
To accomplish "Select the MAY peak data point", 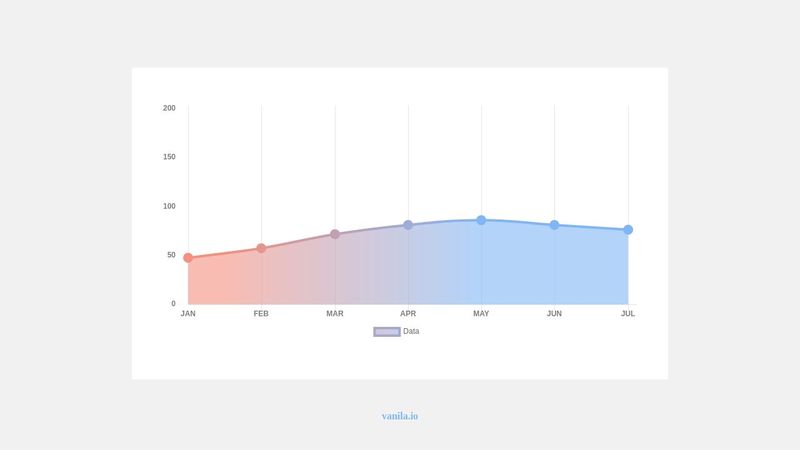I will pos(481,220).
